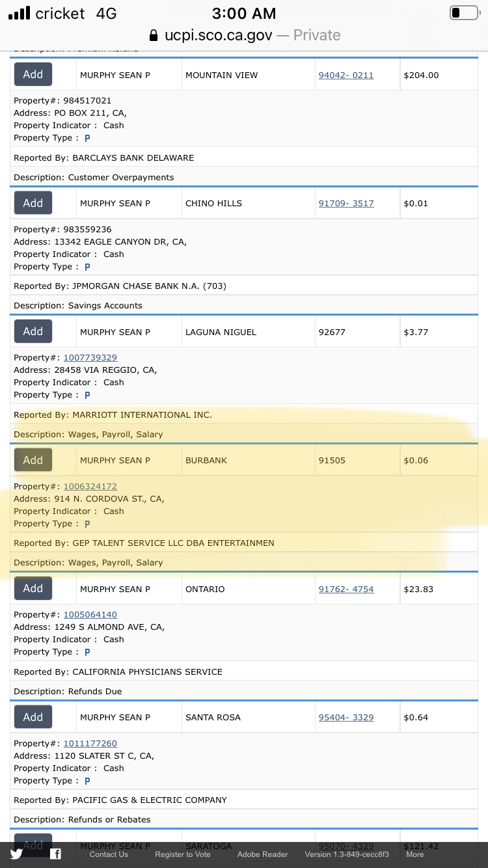Add the Mountain View $204.00 property

33,75
